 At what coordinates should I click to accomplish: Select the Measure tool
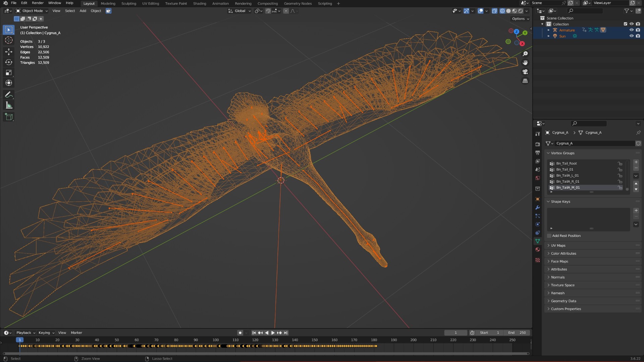[9, 105]
